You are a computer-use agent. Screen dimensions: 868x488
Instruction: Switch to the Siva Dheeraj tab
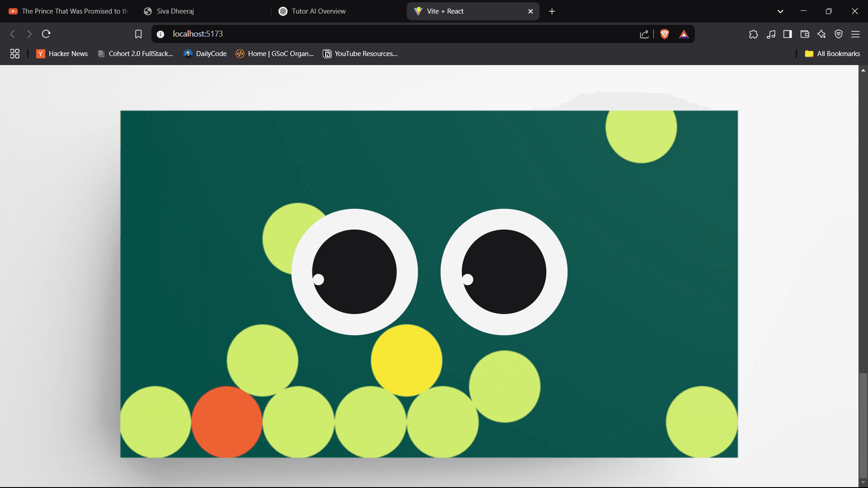point(175,11)
